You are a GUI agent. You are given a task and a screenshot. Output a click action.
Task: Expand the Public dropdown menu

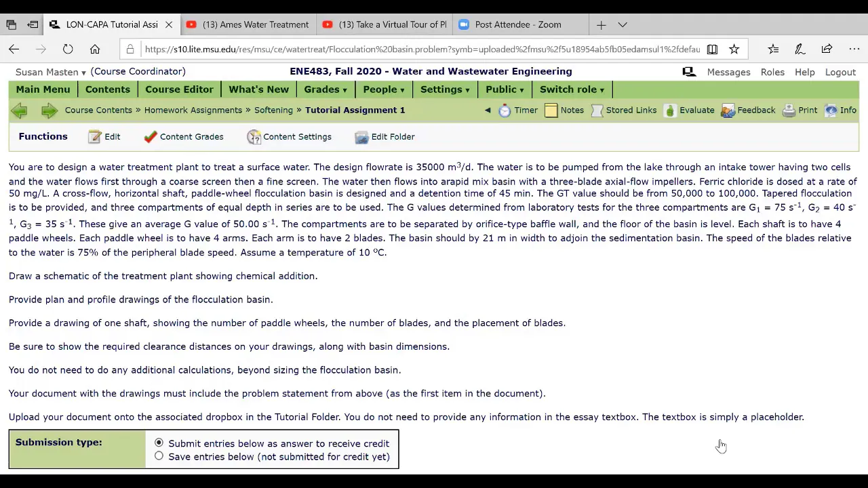(505, 89)
